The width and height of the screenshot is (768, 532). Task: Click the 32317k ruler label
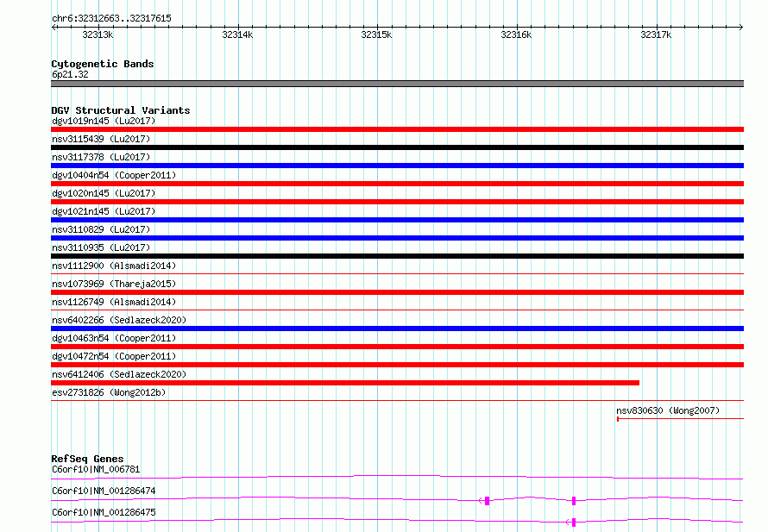pos(656,34)
